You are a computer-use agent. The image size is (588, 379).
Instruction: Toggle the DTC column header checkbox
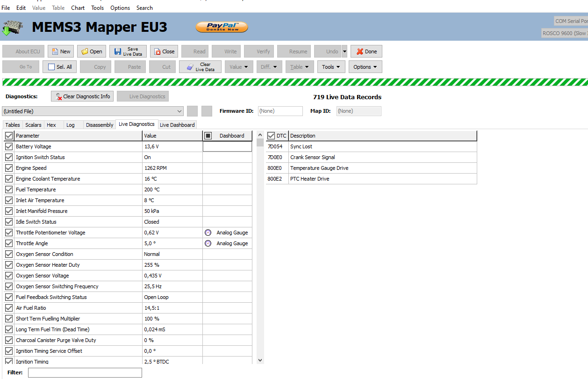271,136
